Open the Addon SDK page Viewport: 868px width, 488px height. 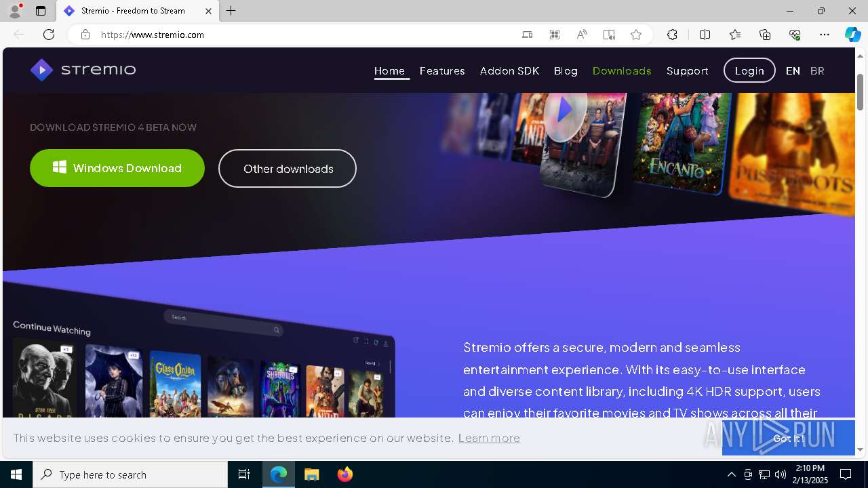point(509,70)
